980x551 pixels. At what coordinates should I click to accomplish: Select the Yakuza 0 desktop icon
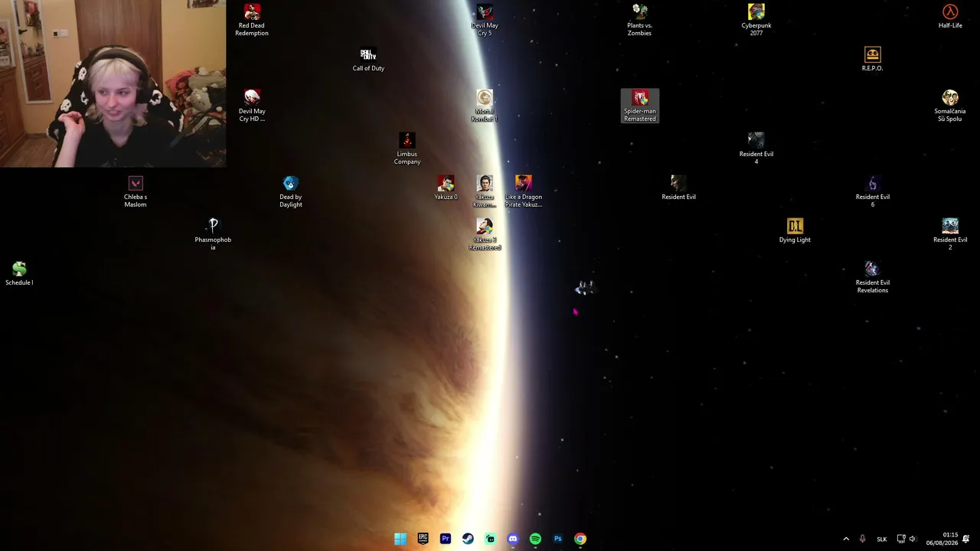(446, 187)
